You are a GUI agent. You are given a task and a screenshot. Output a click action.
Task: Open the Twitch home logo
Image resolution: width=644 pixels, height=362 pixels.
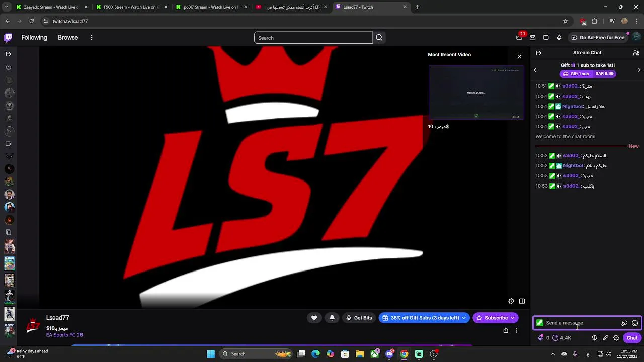pyautogui.click(x=8, y=38)
